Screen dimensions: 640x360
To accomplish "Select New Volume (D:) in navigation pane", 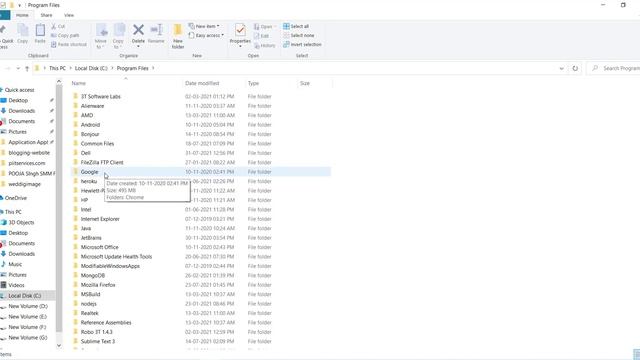I will tap(28, 306).
